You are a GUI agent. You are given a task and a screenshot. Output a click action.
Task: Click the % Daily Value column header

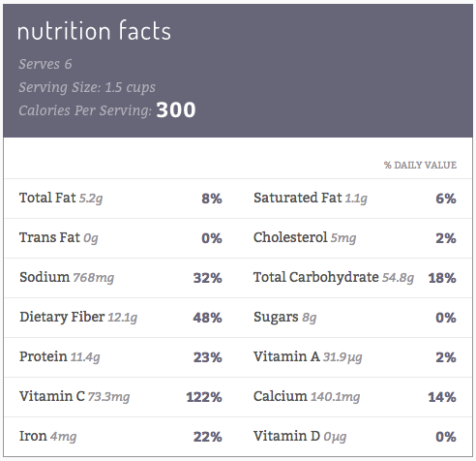(x=420, y=165)
